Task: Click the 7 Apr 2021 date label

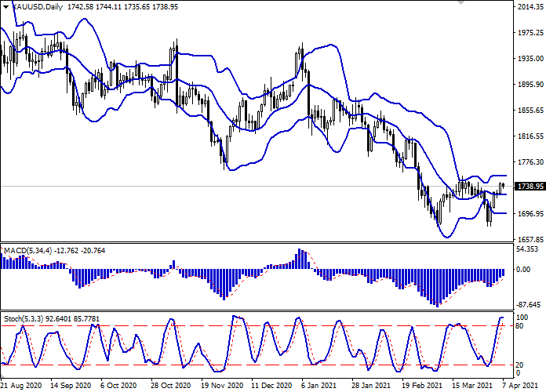Action: [x=520, y=386]
